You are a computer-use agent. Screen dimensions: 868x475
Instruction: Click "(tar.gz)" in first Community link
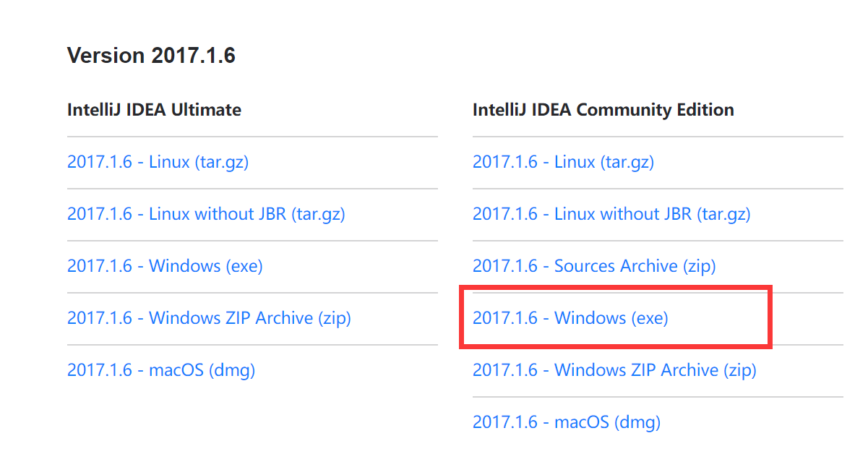[627, 162]
